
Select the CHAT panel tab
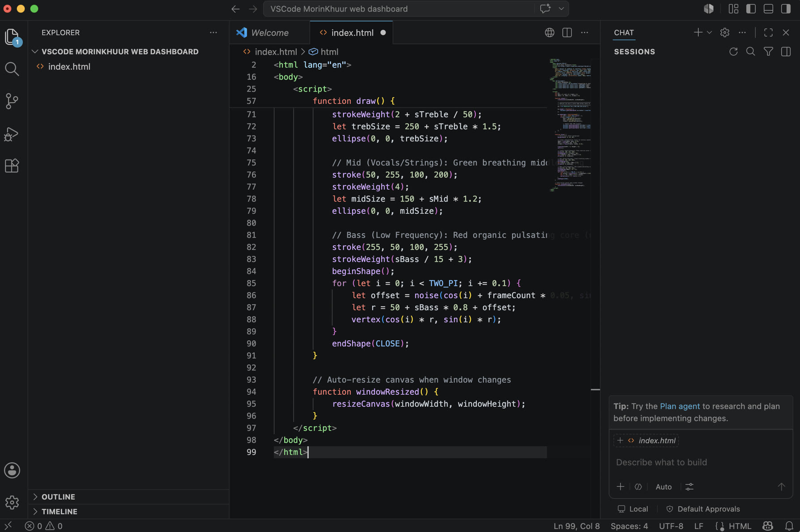(624, 33)
